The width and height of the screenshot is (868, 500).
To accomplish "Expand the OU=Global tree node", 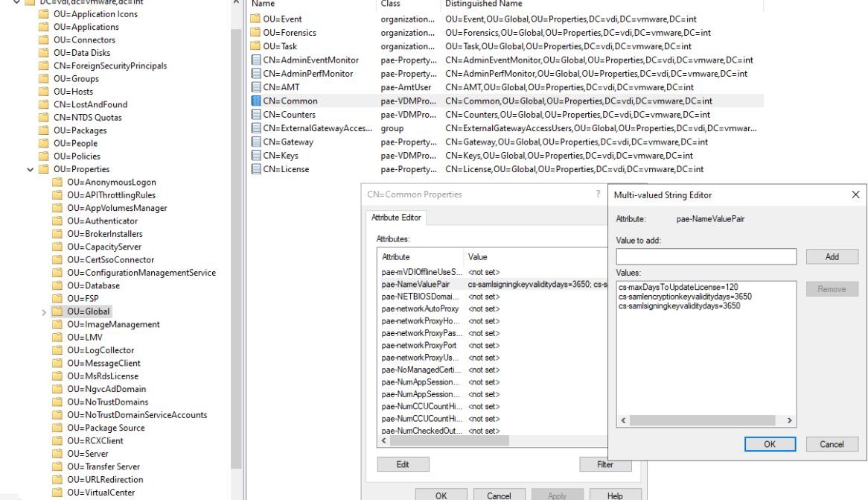I will point(44,311).
